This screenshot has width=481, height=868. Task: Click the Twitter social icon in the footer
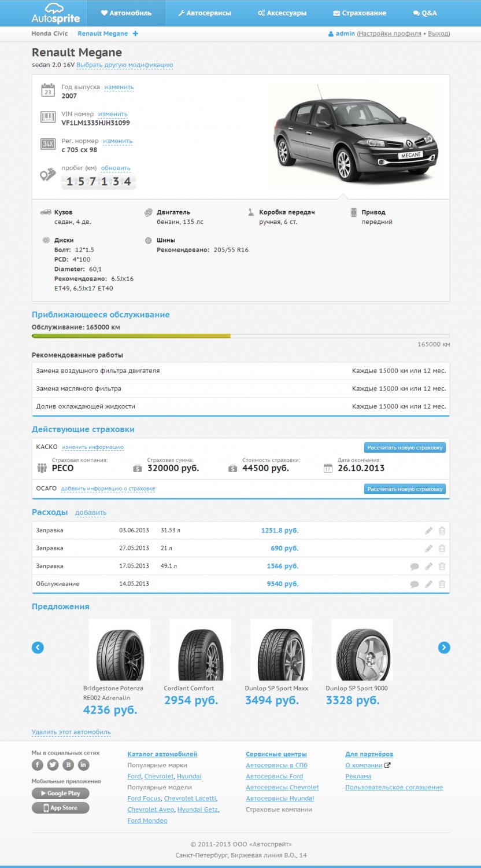53,765
